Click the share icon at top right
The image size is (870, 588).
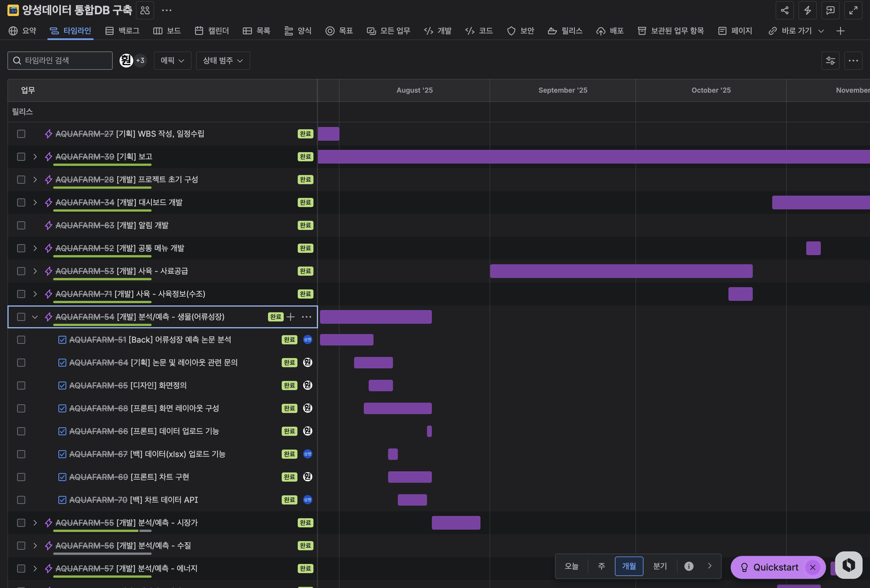pos(785,11)
